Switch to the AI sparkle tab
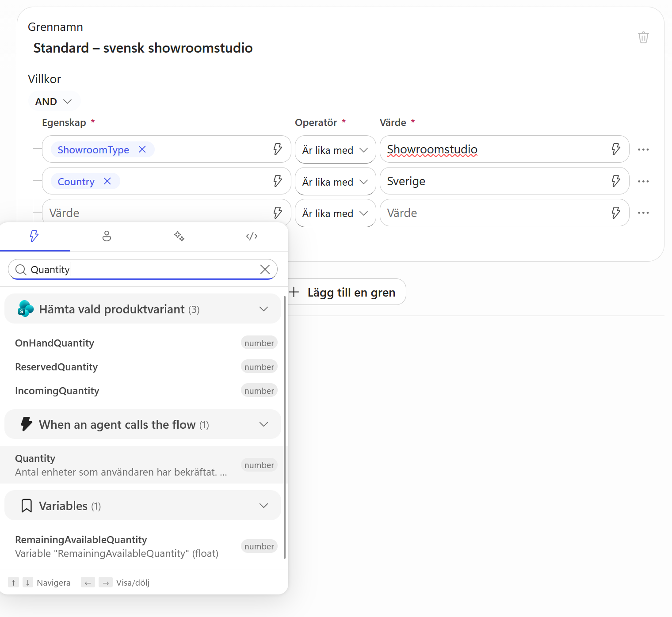672x617 pixels. 179,236
